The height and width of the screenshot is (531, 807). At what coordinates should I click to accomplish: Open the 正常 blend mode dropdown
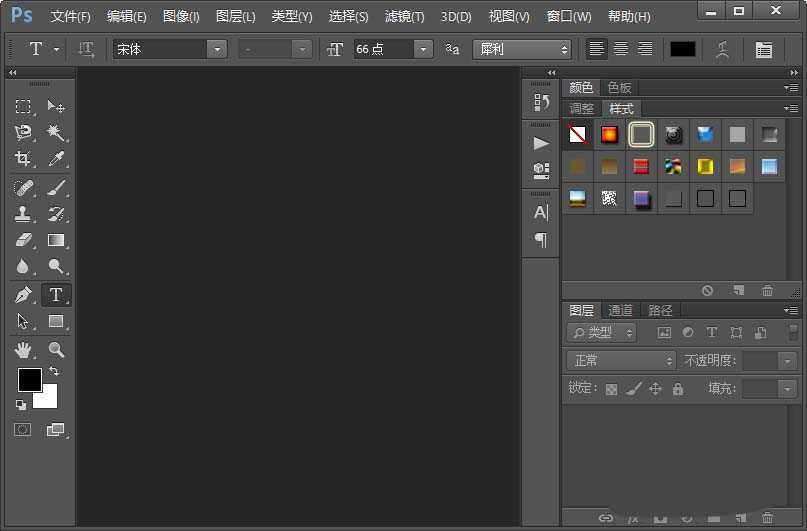point(622,361)
